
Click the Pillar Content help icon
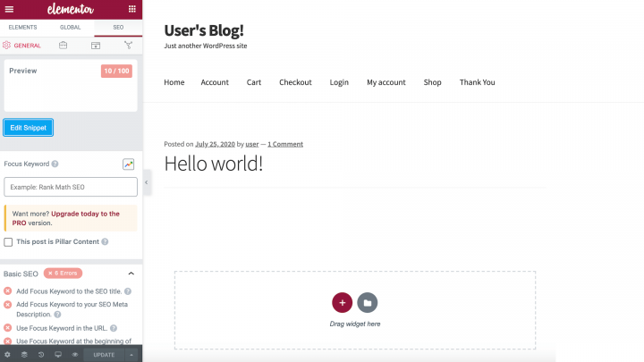pyautogui.click(x=106, y=241)
